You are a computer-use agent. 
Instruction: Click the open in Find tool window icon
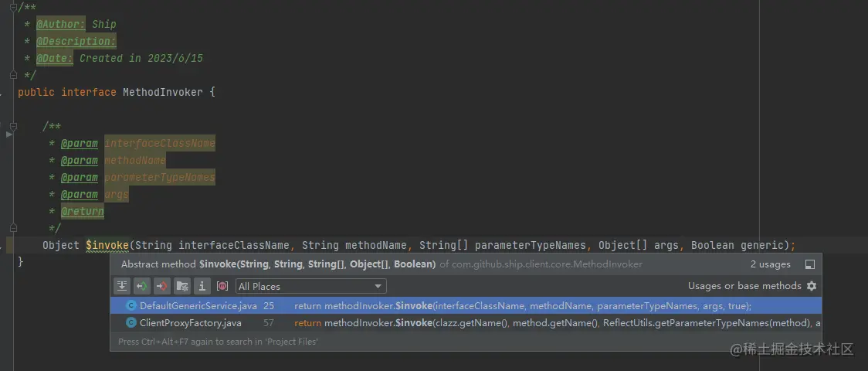(x=810, y=264)
